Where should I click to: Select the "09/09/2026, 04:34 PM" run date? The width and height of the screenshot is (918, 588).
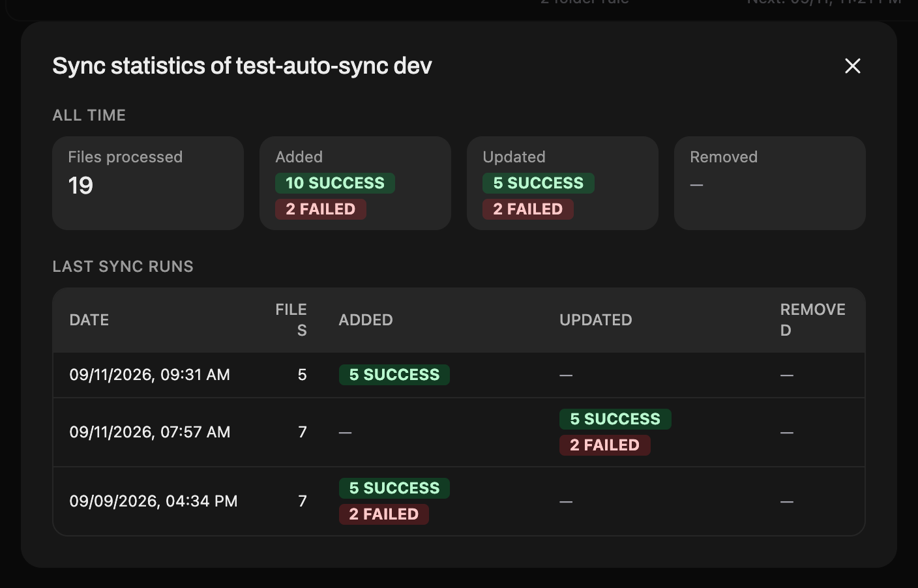click(x=154, y=501)
